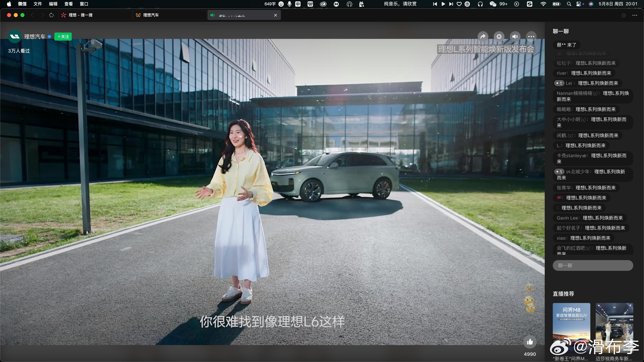Click the globe icon in the title bar
The image size is (644, 362).
[624, 15]
